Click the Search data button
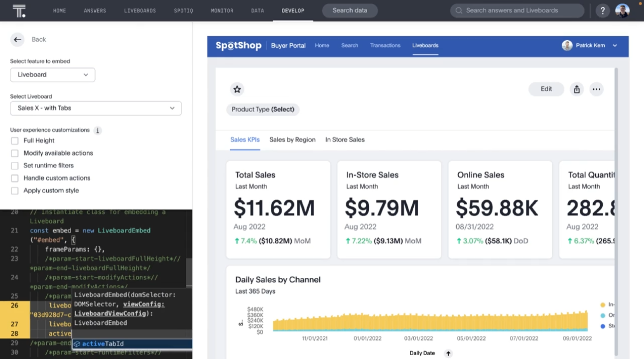The image size is (644, 359). pyautogui.click(x=350, y=11)
